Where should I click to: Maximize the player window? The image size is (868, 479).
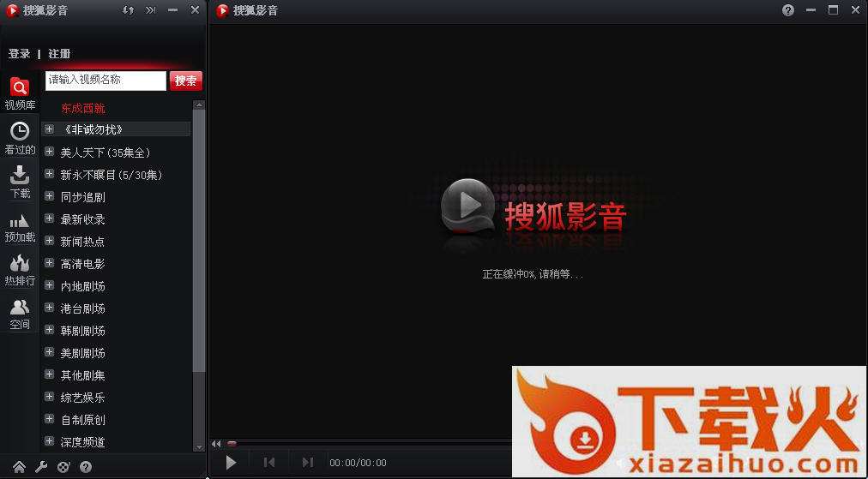[833, 10]
